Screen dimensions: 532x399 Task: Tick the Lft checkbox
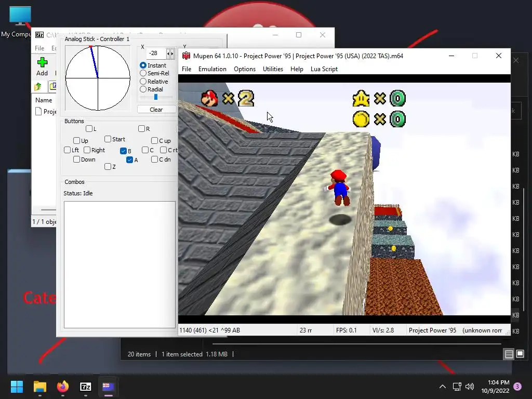tap(67, 150)
